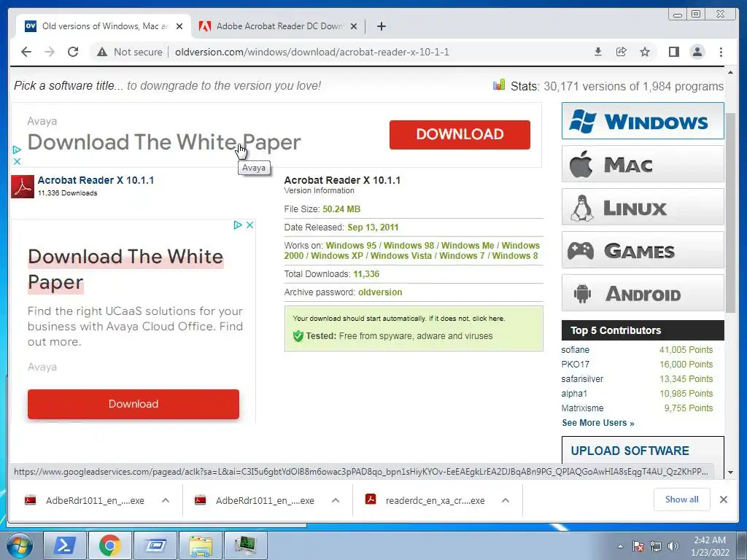This screenshot has height=560, width=747.
Task: Close the Old versions of Windows tab
Action: [179, 26]
